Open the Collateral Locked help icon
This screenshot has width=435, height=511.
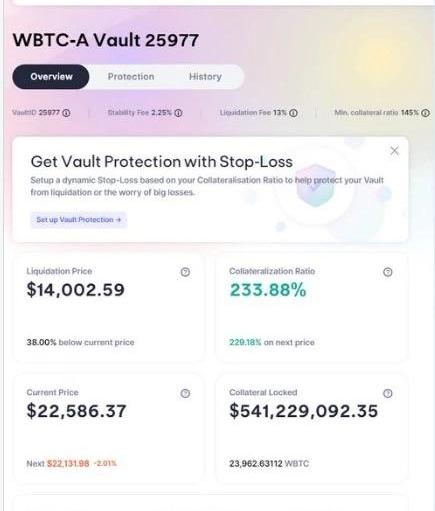tap(387, 393)
